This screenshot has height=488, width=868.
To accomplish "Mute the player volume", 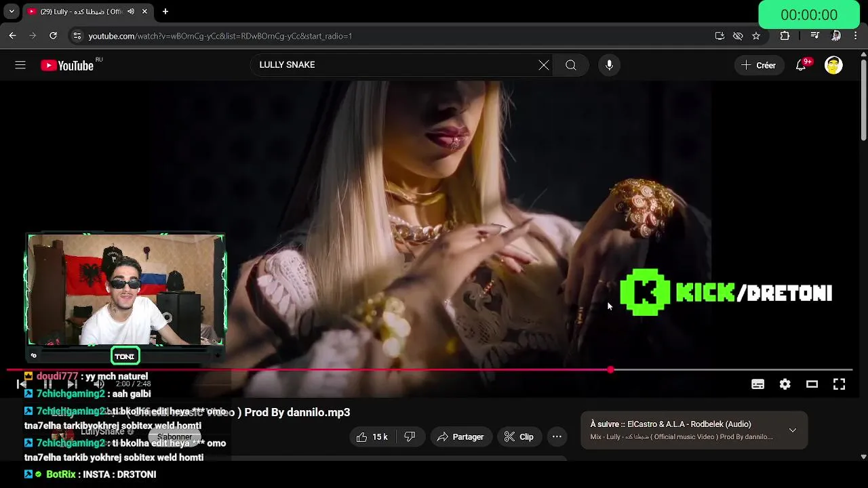I will (x=99, y=384).
